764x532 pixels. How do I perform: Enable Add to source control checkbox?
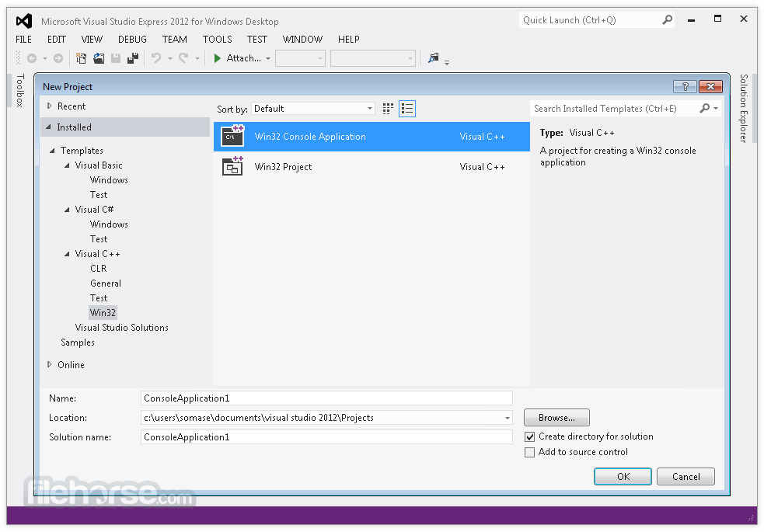(529, 452)
